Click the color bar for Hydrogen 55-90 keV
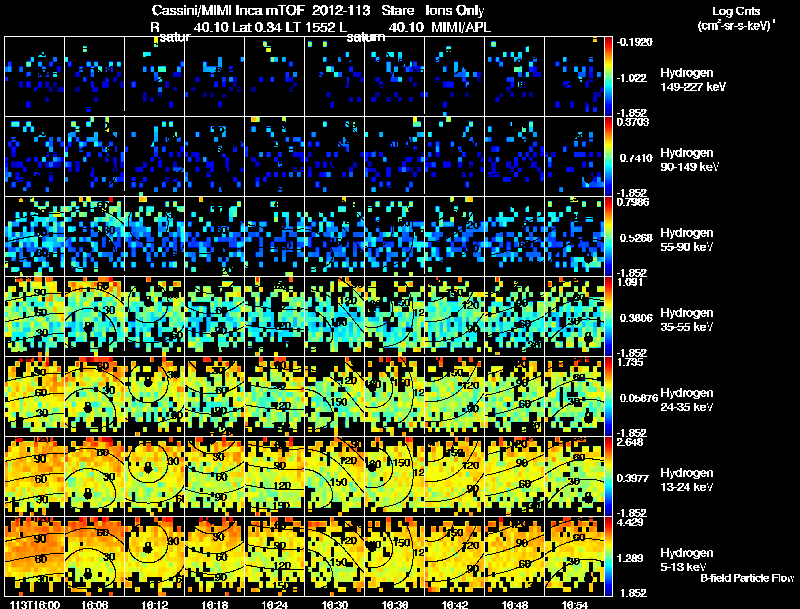Screen dimensions: 800x609 pos(608,237)
